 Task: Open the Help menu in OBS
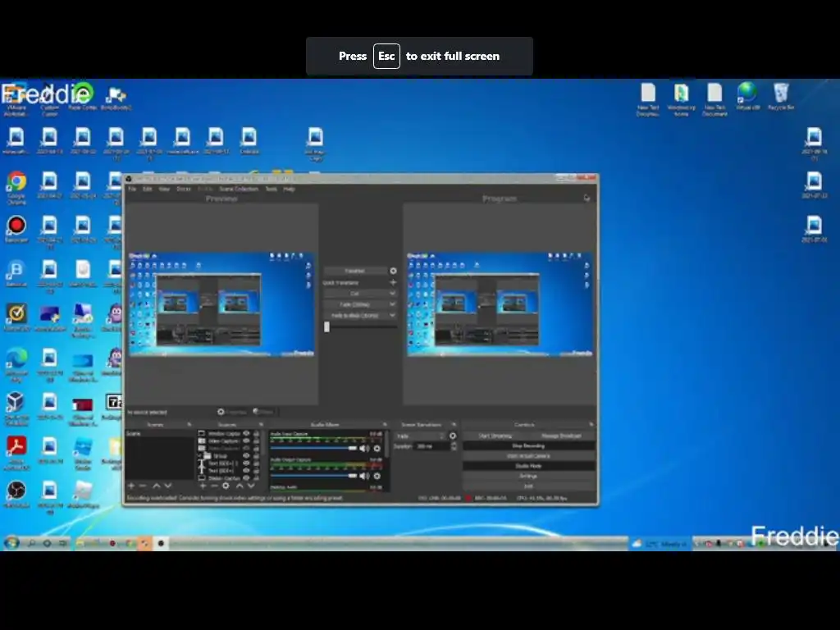(289, 189)
